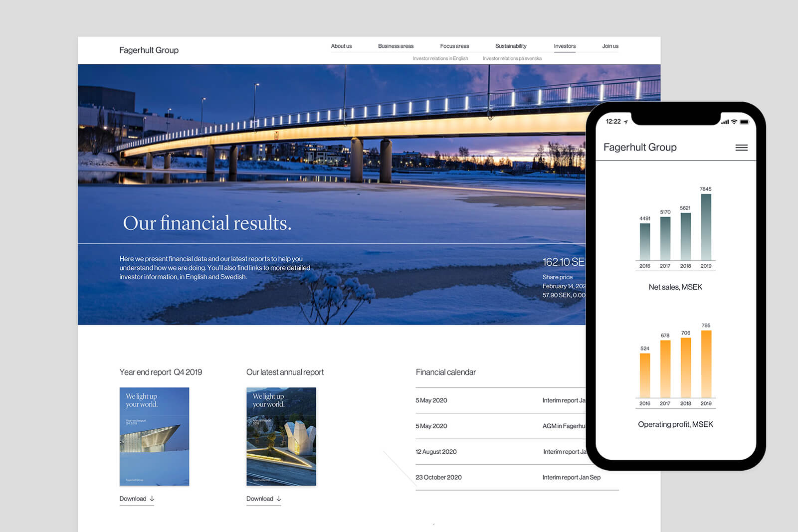Click the Our financial results headline
This screenshot has width=798, height=532.
point(207,223)
